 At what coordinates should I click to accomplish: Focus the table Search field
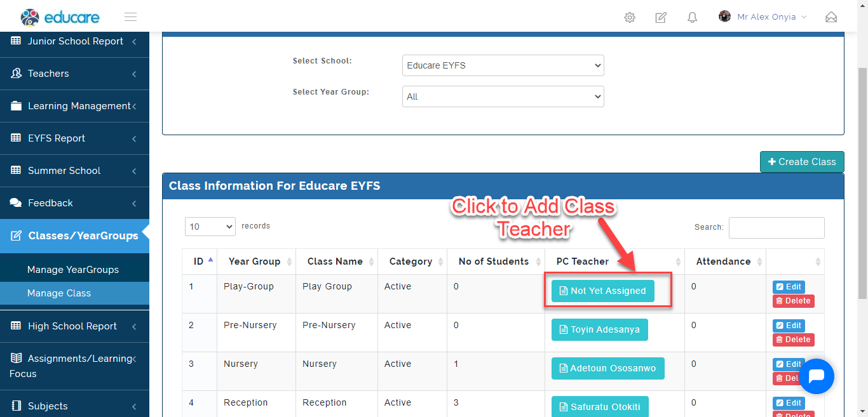coord(776,228)
